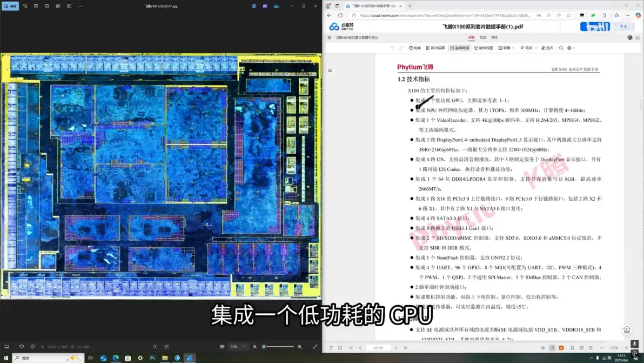Toggle the filmstrip view in Photos

click(7, 347)
